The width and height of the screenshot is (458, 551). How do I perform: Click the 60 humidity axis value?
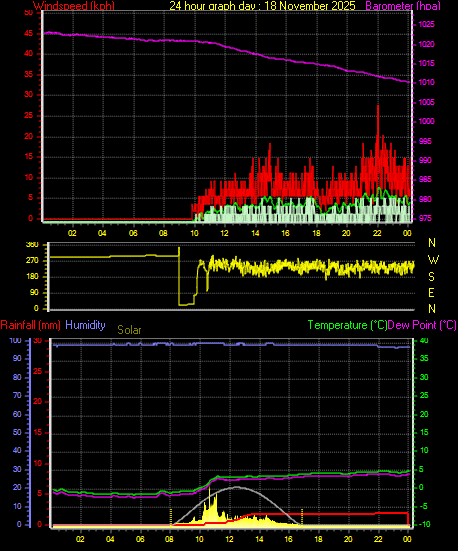[x=17, y=414]
